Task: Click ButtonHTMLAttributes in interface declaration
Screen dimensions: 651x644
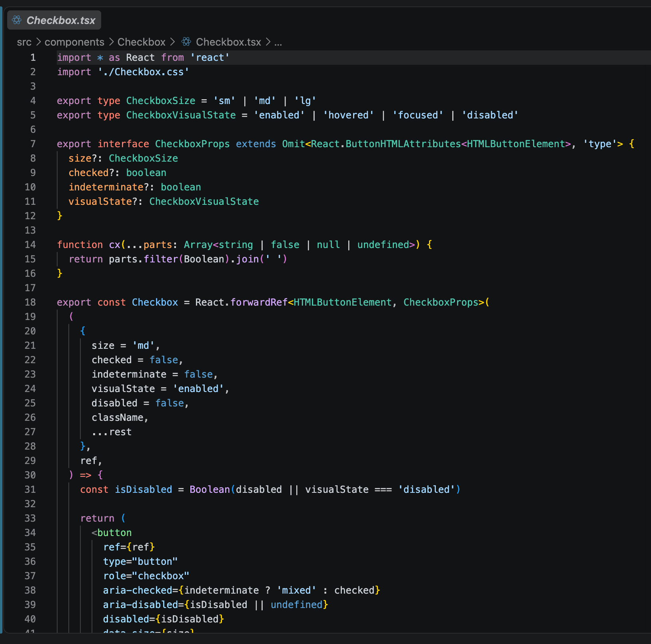Action: click(403, 144)
